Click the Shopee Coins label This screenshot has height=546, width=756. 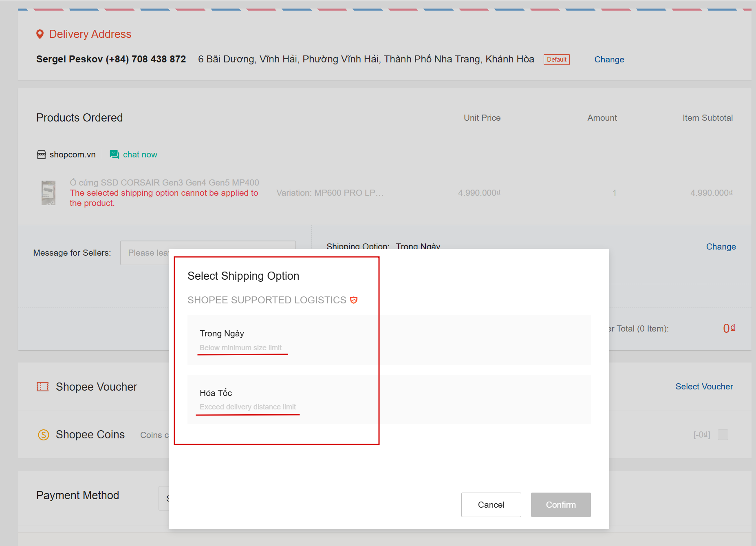90,435
